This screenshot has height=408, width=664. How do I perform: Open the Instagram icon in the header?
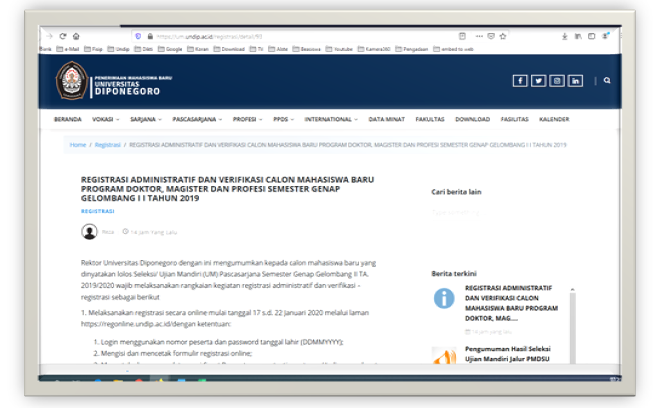(557, 81)
